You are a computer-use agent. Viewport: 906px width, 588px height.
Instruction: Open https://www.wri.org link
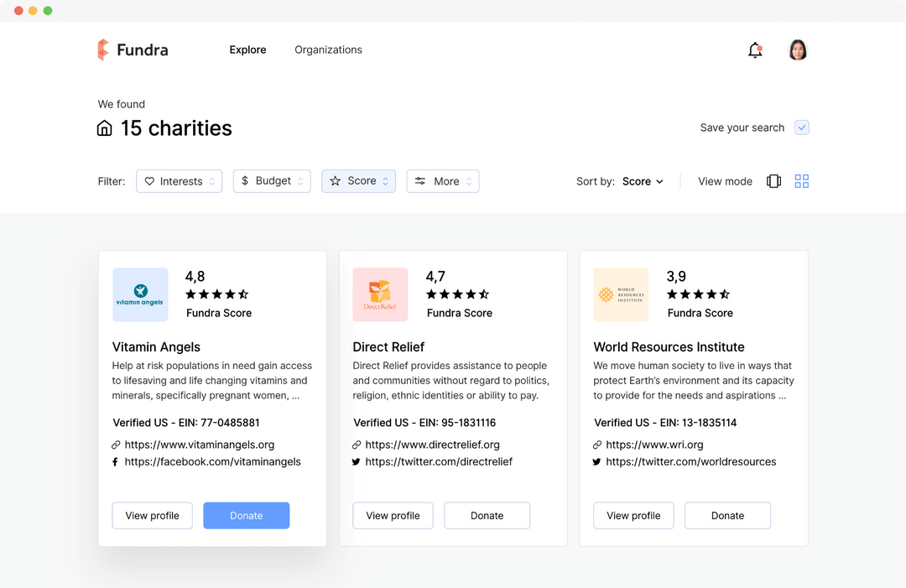(x=654, y=445)
